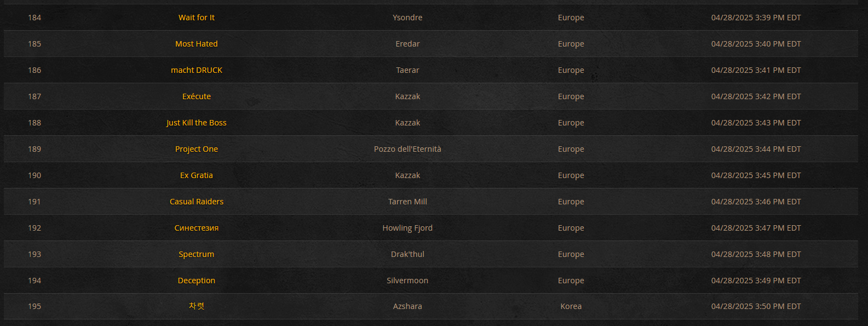Click the macht DRUCK guild name
The image size is (868, 326).
pos(196,70)
